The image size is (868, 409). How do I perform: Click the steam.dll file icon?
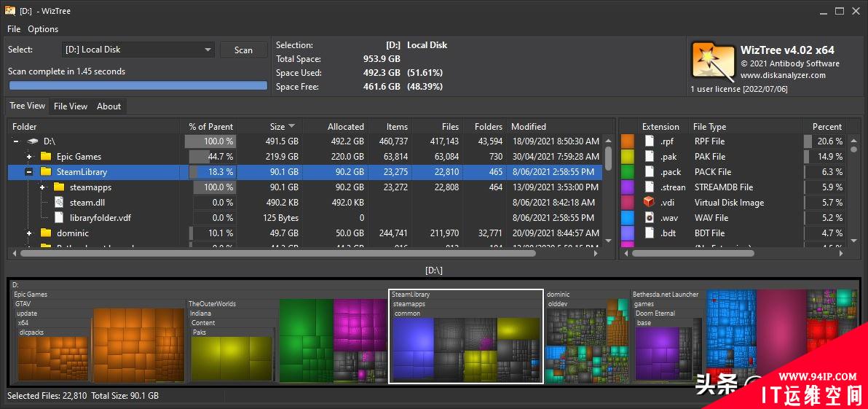coord(59,203)
